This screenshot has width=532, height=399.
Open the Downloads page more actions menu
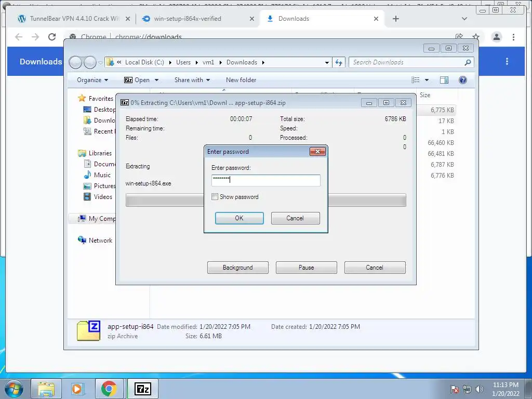[507, 61]
